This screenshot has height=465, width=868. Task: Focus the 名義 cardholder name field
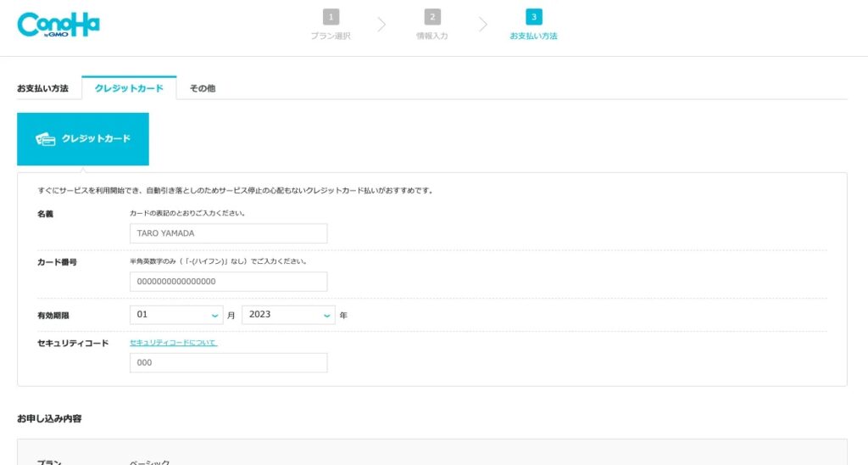click(x=228, y=233)
